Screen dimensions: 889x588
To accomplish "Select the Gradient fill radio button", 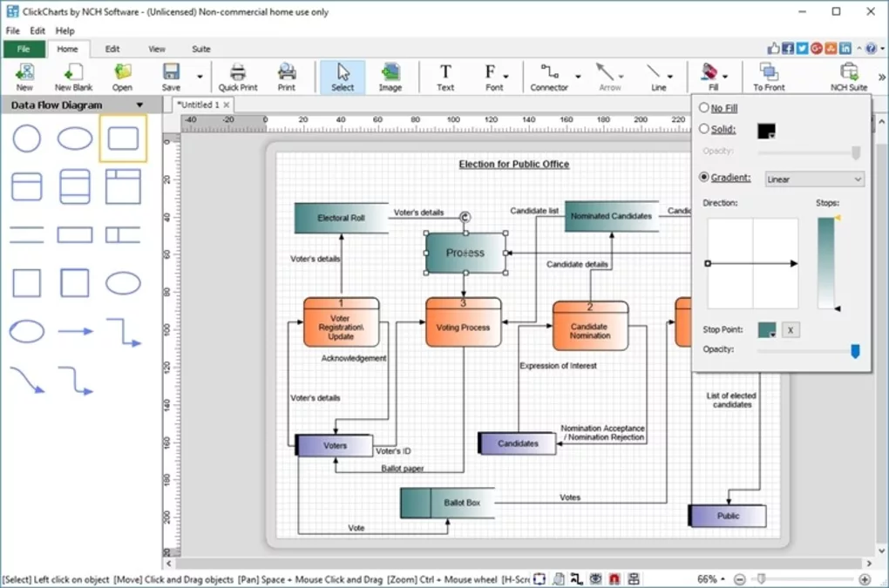I will pyautogui.click(x=704, y=177).
